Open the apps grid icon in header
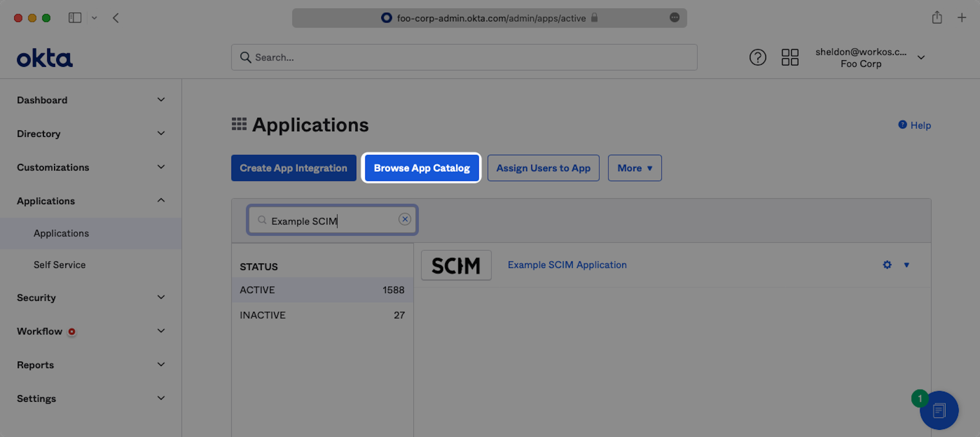This screenshot has width=980, height=437. click(x=790, y=57)
